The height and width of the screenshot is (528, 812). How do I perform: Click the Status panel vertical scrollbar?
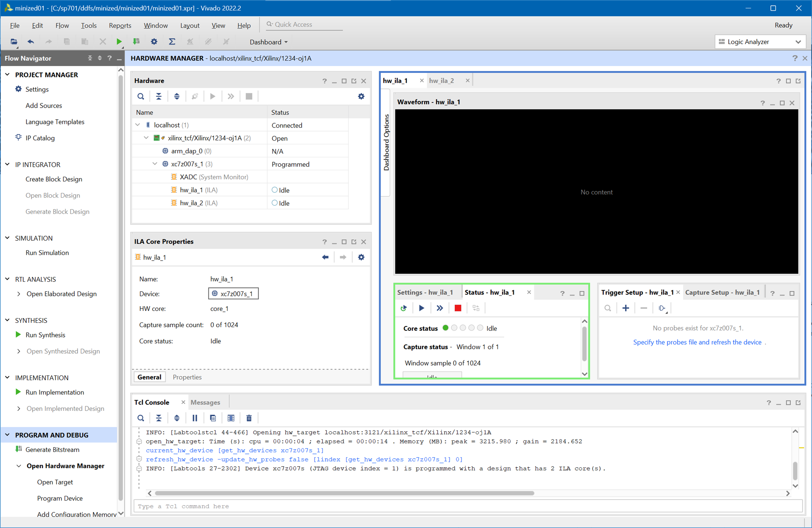(x=584, y=343)
